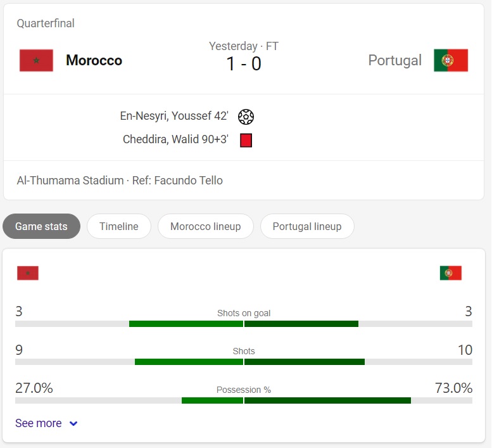Click the Morocco team name

(94, 60)
